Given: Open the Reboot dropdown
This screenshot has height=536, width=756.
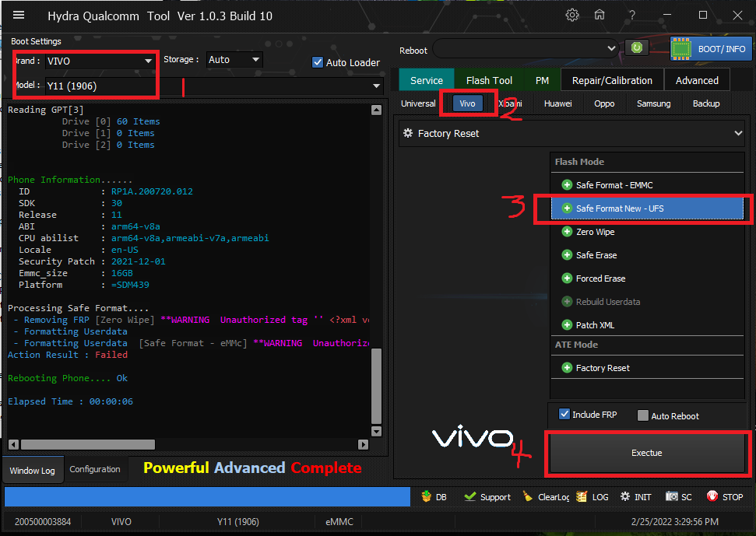Looking at the screenshot, I should [526, 48].
